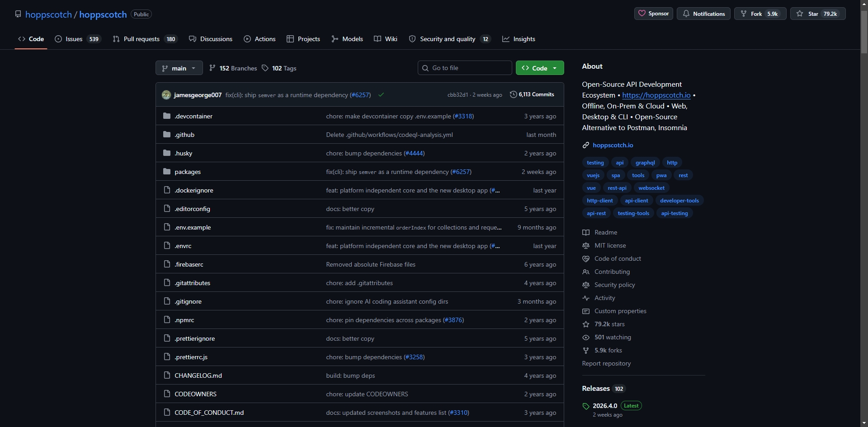Open the hoppscotch owner link in header

coord(48,14)
